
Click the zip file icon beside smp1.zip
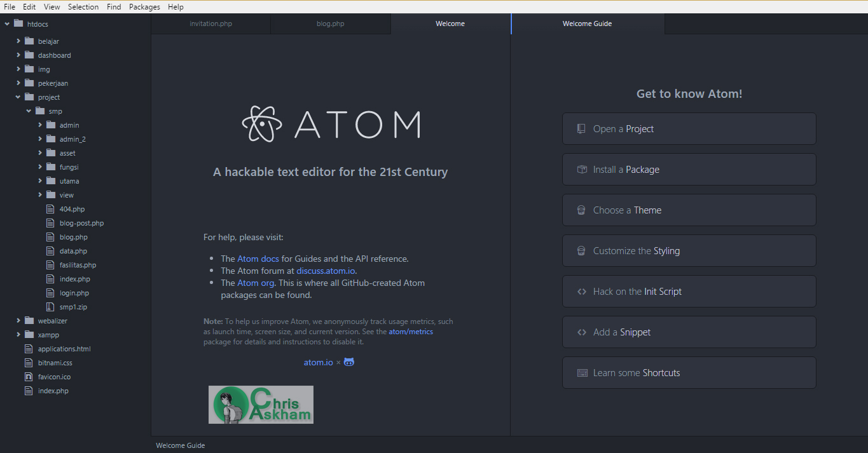(50, 306)
